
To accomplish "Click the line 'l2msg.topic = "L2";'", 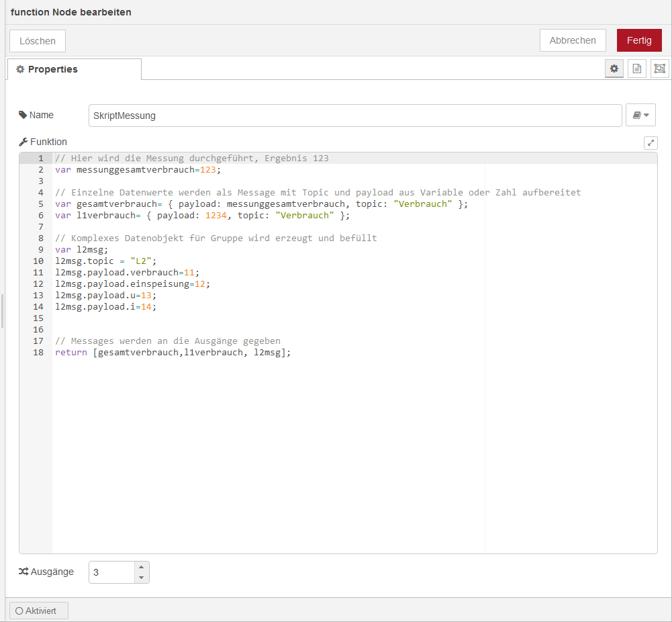I will tap(106, 261).
